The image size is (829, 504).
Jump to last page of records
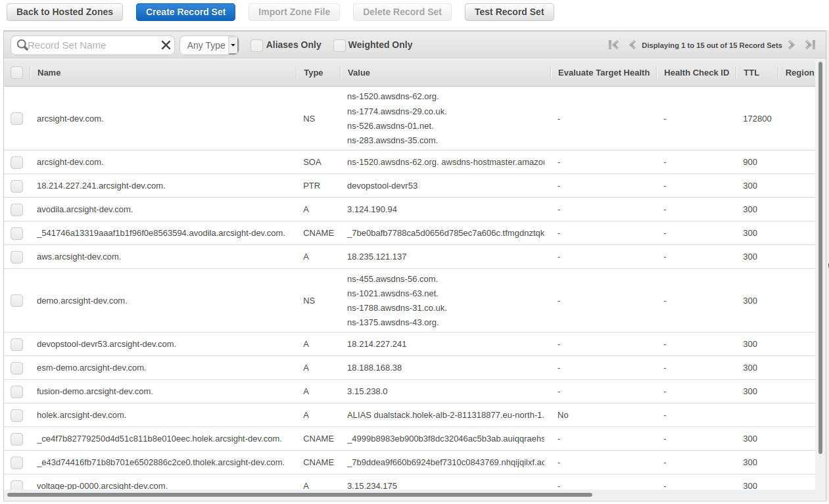click(x=810, y=45)
